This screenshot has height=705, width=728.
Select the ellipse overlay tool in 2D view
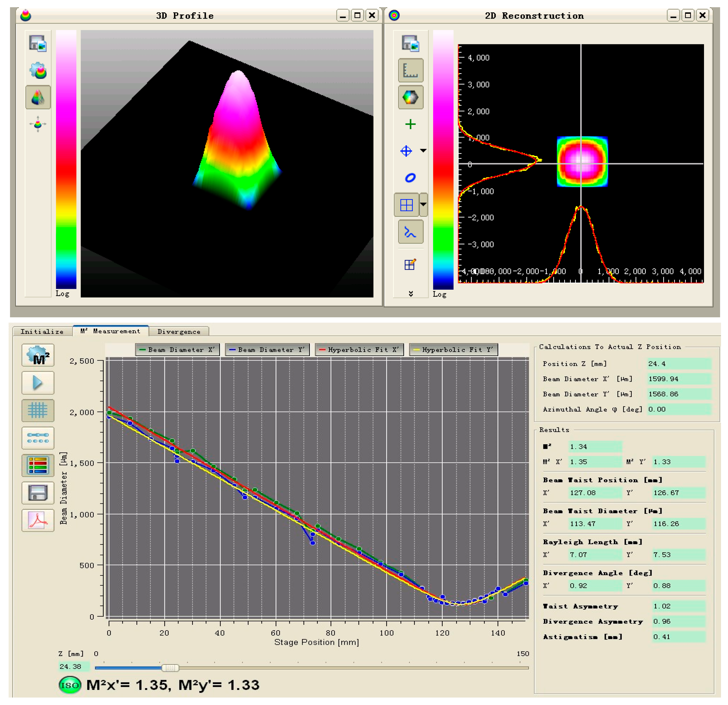[410, 178]
